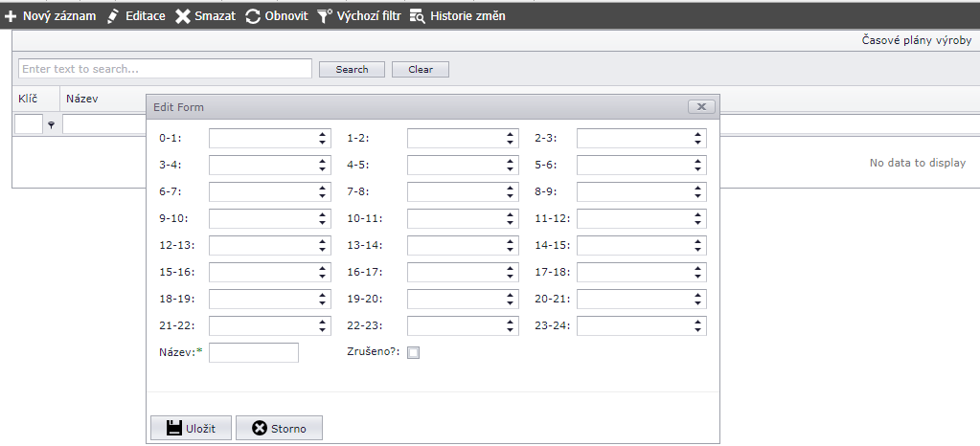
Task: Click the Obnovit refresh icon
Action: (253, 16)
